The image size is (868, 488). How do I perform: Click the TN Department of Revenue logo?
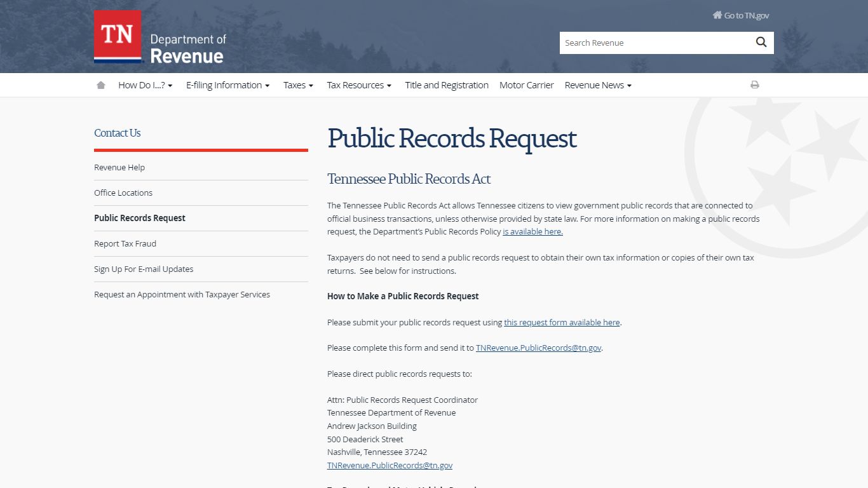160,37
